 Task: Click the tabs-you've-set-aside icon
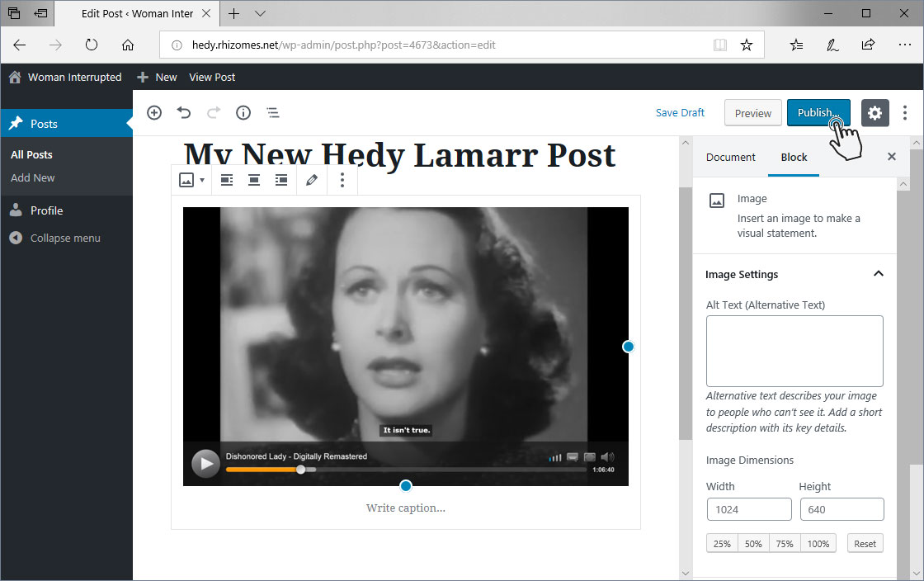(13, 13)
